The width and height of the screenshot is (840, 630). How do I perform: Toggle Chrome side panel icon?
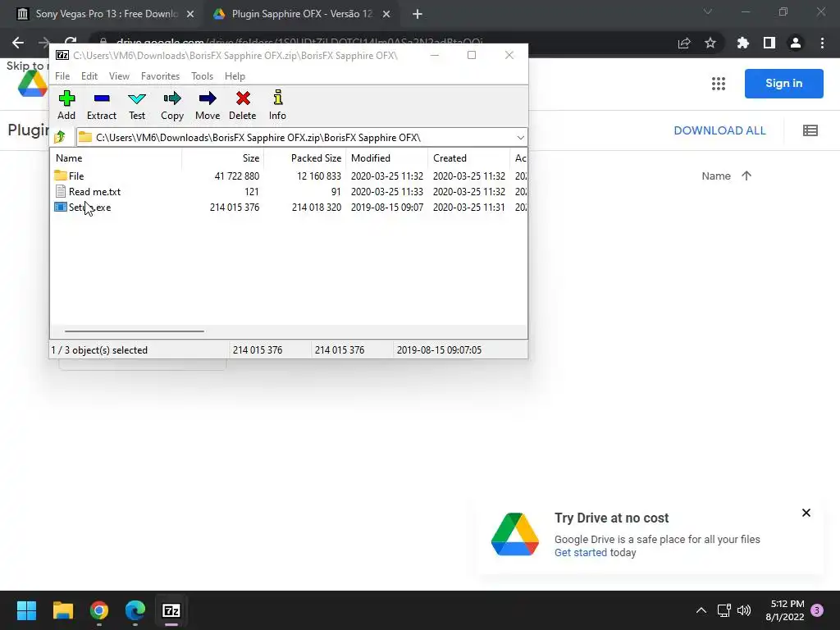769,43
